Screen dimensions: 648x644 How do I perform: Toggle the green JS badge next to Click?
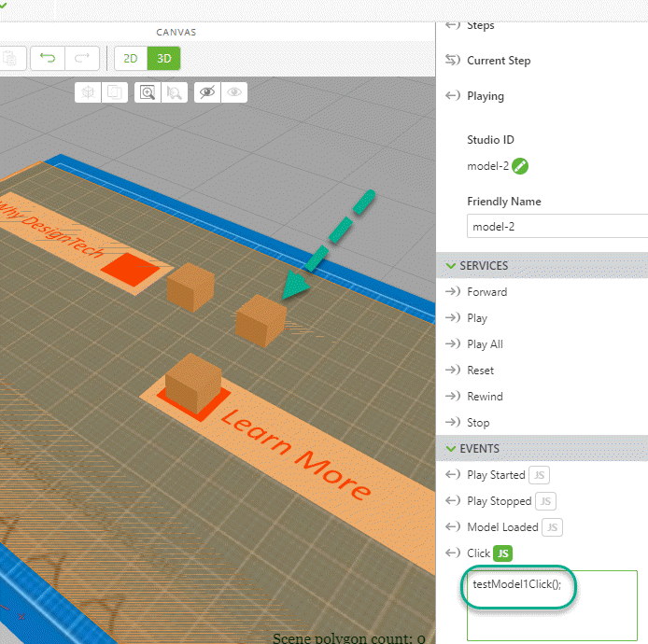click(503, 553)
